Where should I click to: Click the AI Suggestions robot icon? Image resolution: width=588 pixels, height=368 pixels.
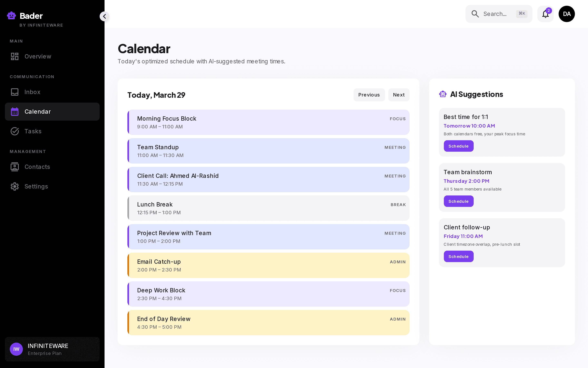(x=443, y=94)
